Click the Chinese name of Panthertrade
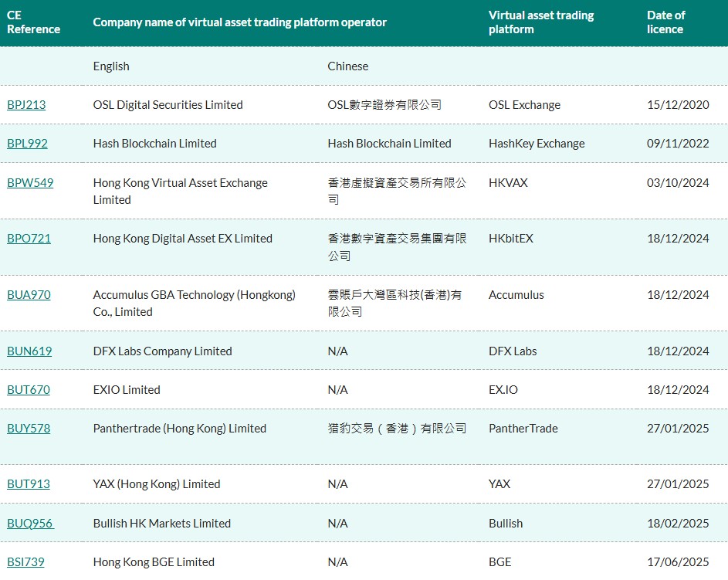Viewport: 728px width, 580px height. click(x=396, y=428)
